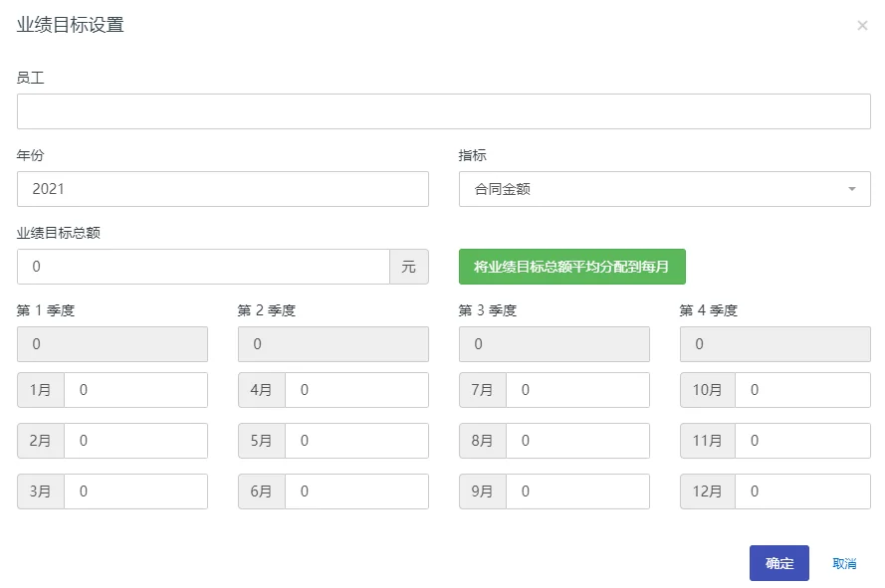Viewport: 885px width, 588px height.
Task: Cancel via the 取消 link
Action: tap(844, 563)
